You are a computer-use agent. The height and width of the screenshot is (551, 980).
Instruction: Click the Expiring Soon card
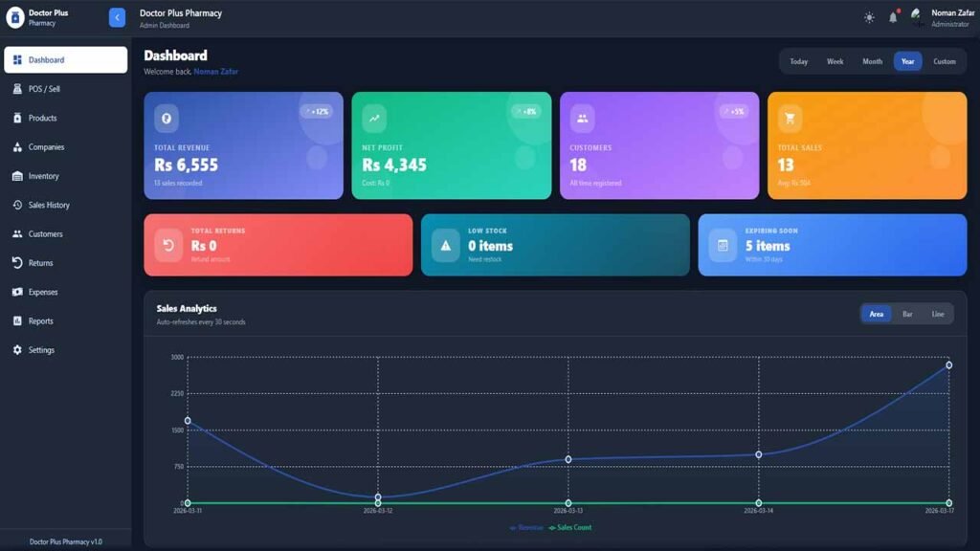coord(832,245)
